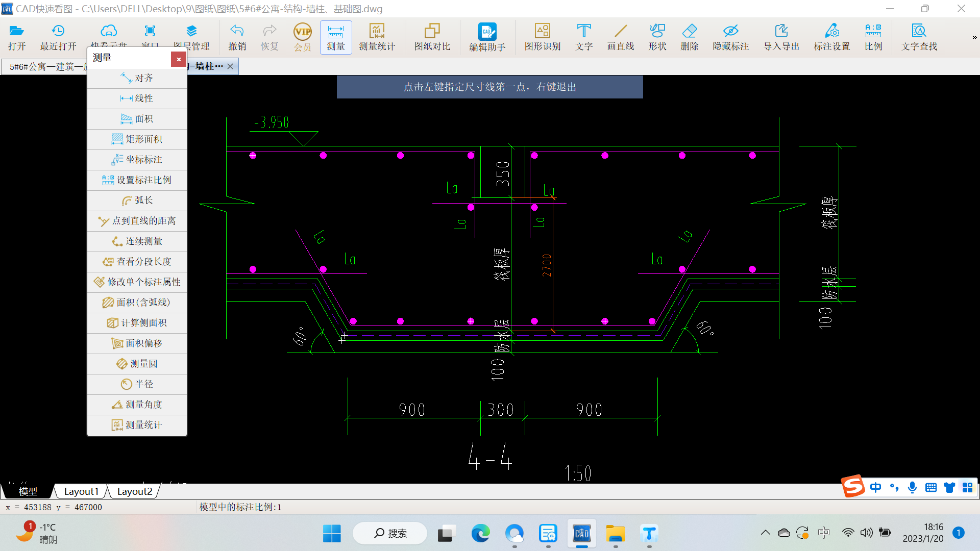Select the 画直线 draw line tool

pos(621,38)
